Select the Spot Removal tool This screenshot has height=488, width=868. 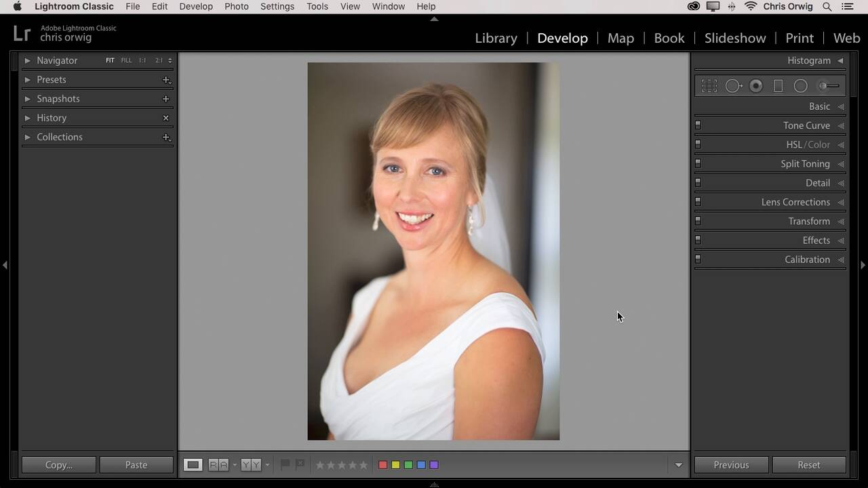734,86
